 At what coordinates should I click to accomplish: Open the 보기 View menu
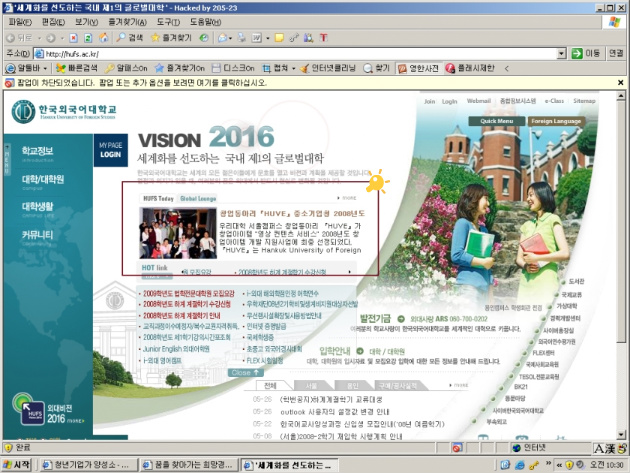click(x=86, y=22)
